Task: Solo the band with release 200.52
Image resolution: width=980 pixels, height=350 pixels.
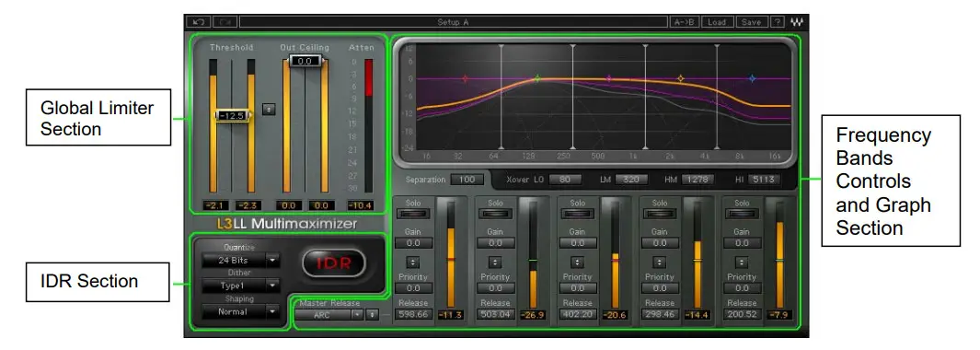Action: pos(742,214)
